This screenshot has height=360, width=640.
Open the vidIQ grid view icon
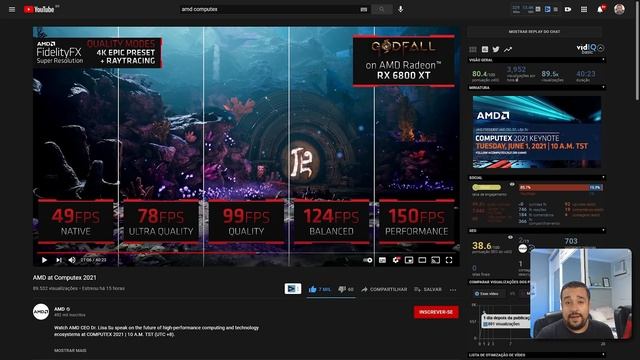[x=473, y=49]
